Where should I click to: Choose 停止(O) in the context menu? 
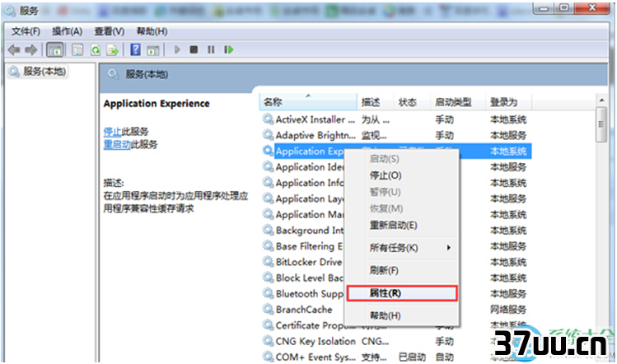(402, 175)
